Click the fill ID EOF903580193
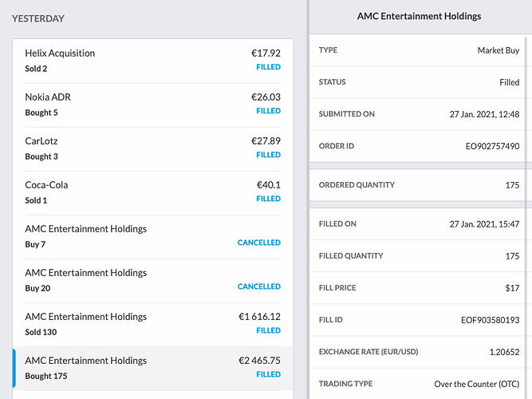The height and width of the screenshot is (399, 532). (x=490, y=320)
